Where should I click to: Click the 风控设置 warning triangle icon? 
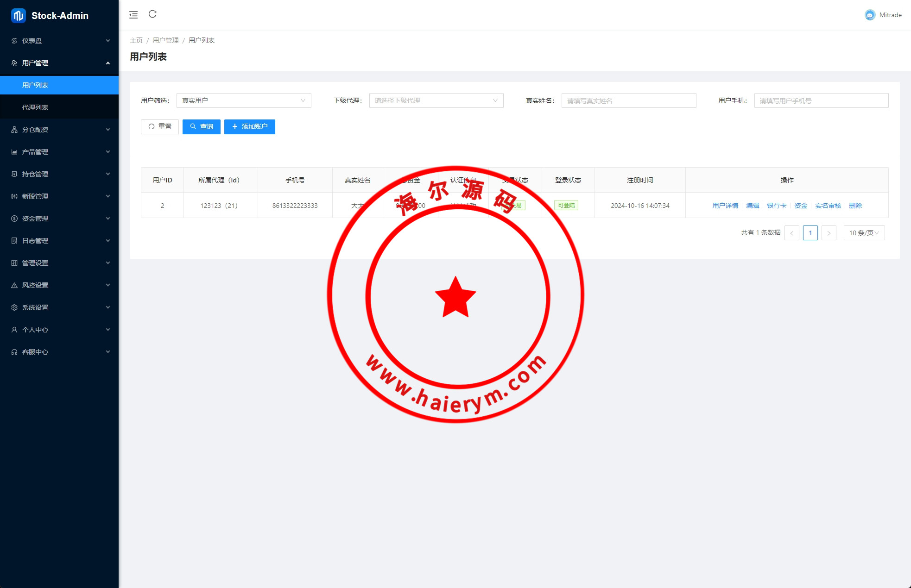pos(14,285)
